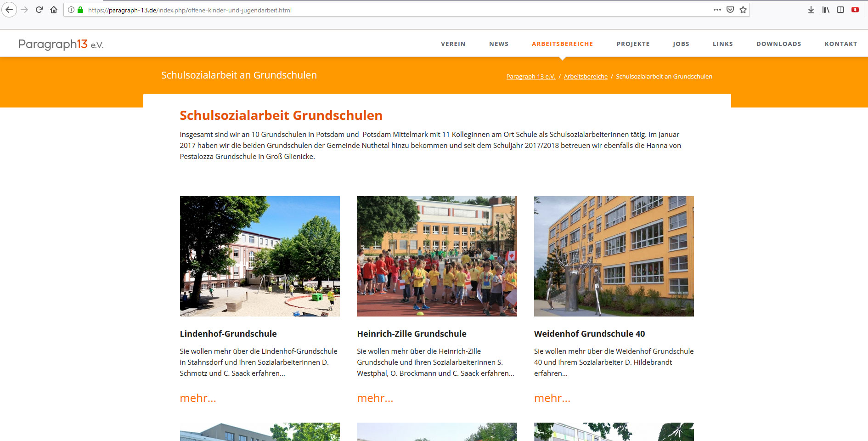Viewport: 868px width, 441px height.
Task: Reload the current page
Action: [x=39, y=10]
